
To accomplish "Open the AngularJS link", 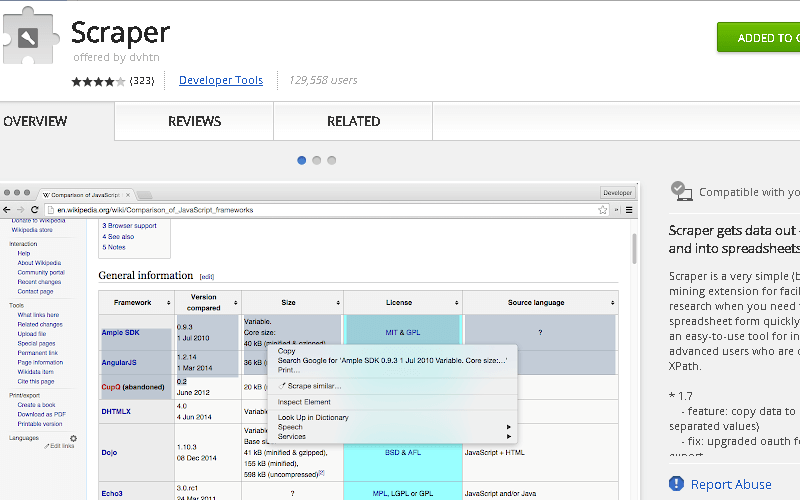I will [119, 363].
